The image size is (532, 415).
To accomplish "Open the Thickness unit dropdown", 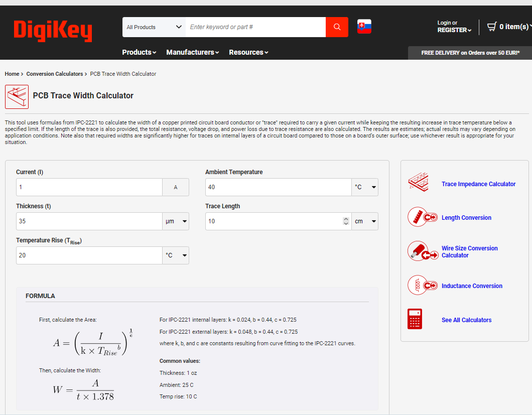I will [176, 221].
